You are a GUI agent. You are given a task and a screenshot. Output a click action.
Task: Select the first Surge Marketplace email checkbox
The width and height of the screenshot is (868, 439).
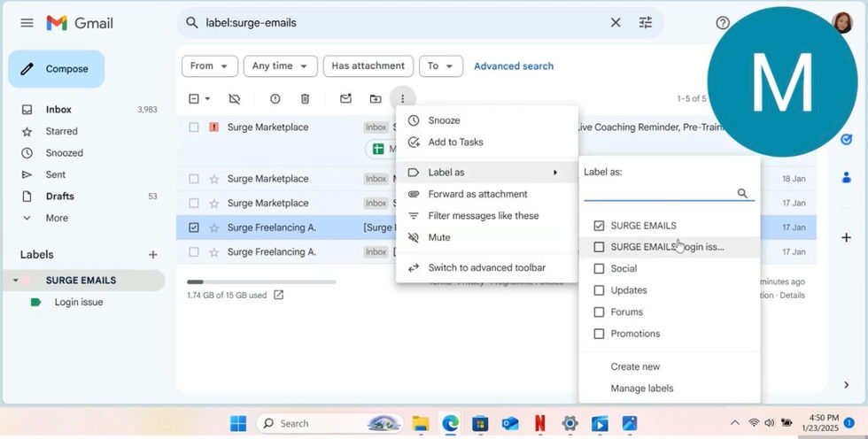point(194,127)
